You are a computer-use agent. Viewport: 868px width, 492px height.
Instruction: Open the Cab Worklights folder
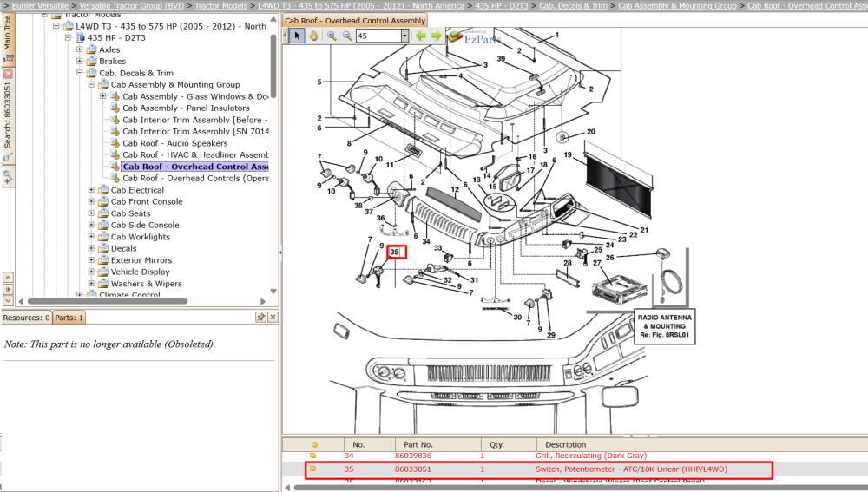(x=140, y=237)
